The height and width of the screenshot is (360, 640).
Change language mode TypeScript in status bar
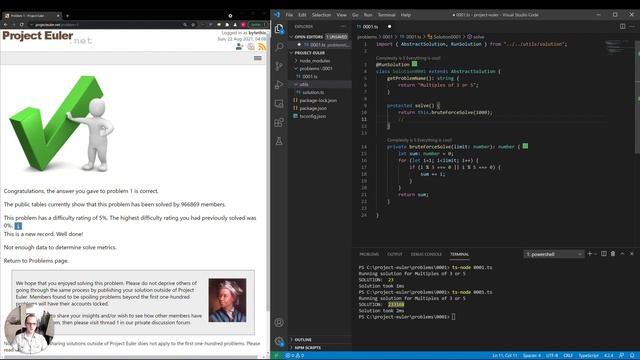point(588,356)
